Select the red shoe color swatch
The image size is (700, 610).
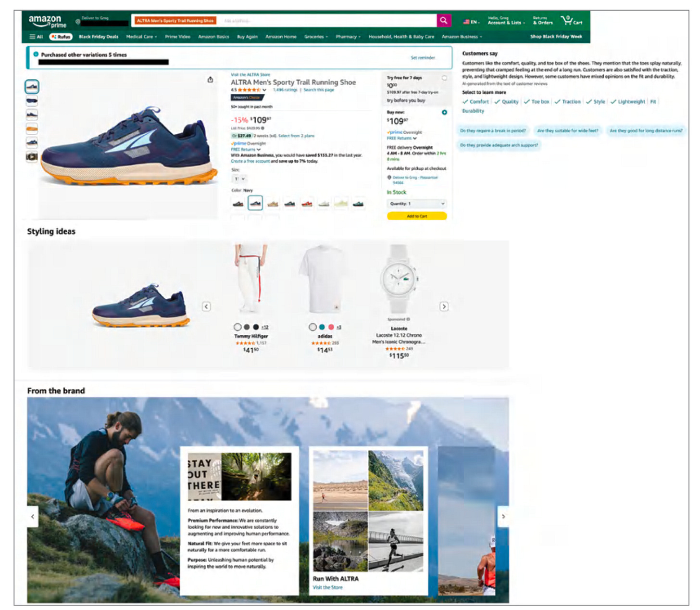[307, 203]
